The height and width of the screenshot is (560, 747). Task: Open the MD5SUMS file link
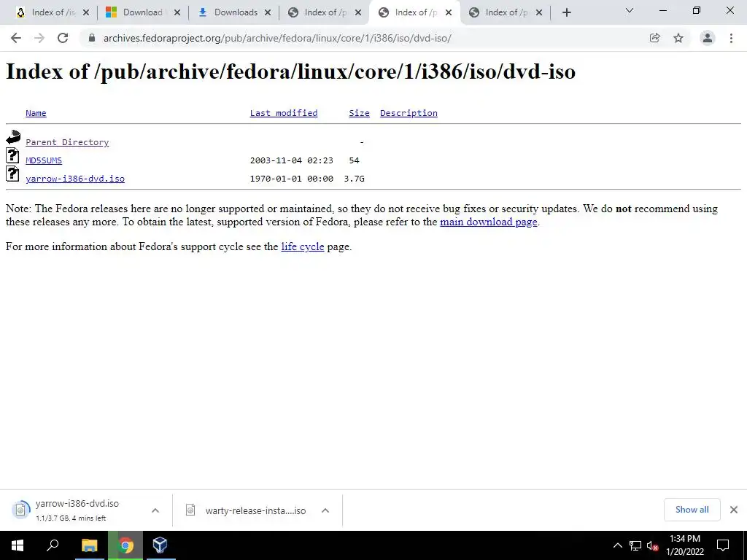[x=44, y=160]
